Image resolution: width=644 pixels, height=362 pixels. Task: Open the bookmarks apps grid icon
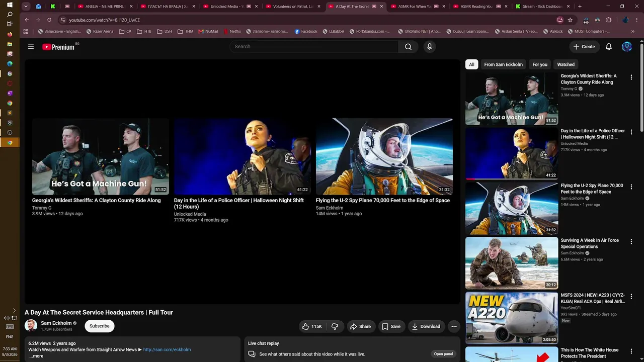26,31
